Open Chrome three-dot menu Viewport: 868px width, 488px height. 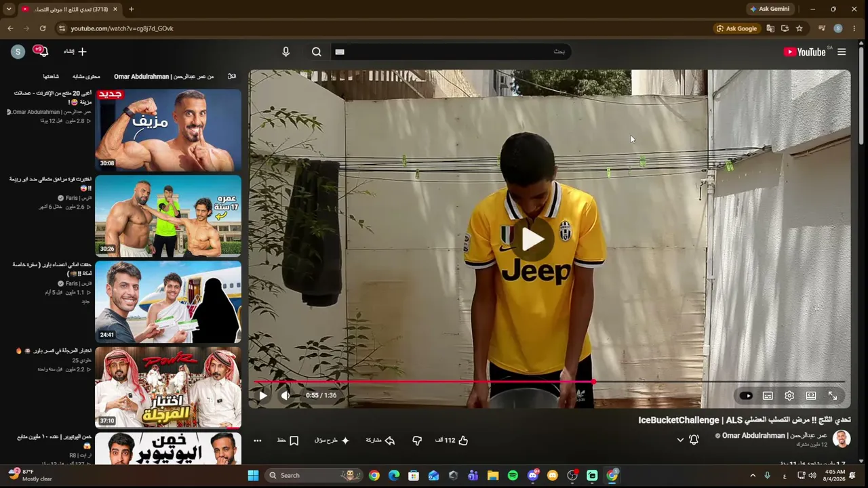854,28
